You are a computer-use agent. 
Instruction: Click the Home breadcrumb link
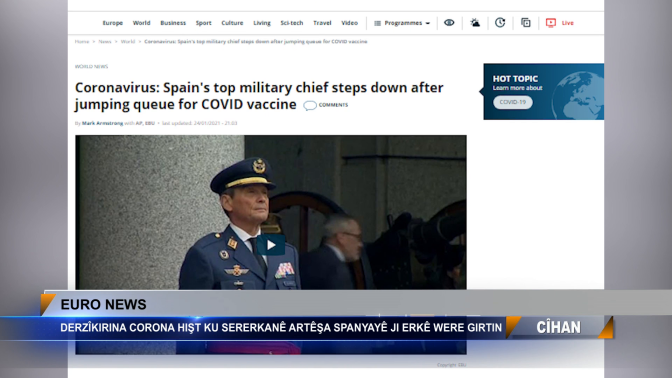[82, 42]
